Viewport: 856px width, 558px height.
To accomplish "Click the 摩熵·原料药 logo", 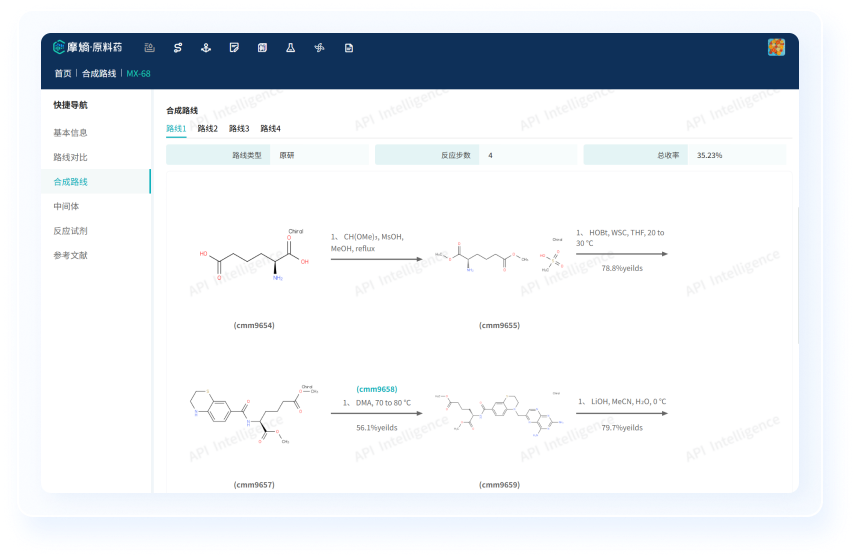I will pyautogui.click(x=87, y=48).
